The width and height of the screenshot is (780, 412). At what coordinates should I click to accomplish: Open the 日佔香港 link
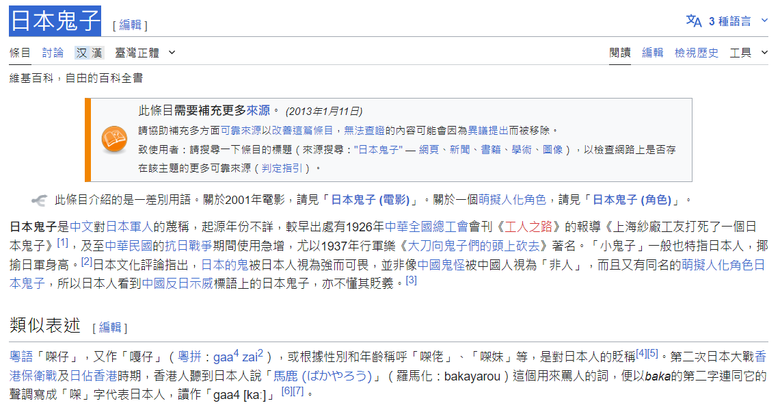pyautogui.click(x=93, y=376)
